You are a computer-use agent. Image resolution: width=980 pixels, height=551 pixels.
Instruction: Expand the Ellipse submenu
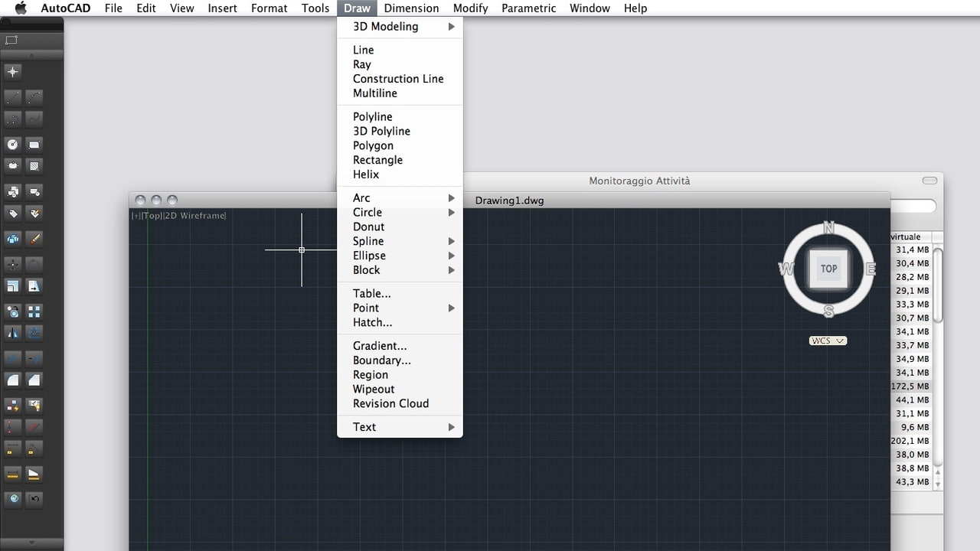400,256
